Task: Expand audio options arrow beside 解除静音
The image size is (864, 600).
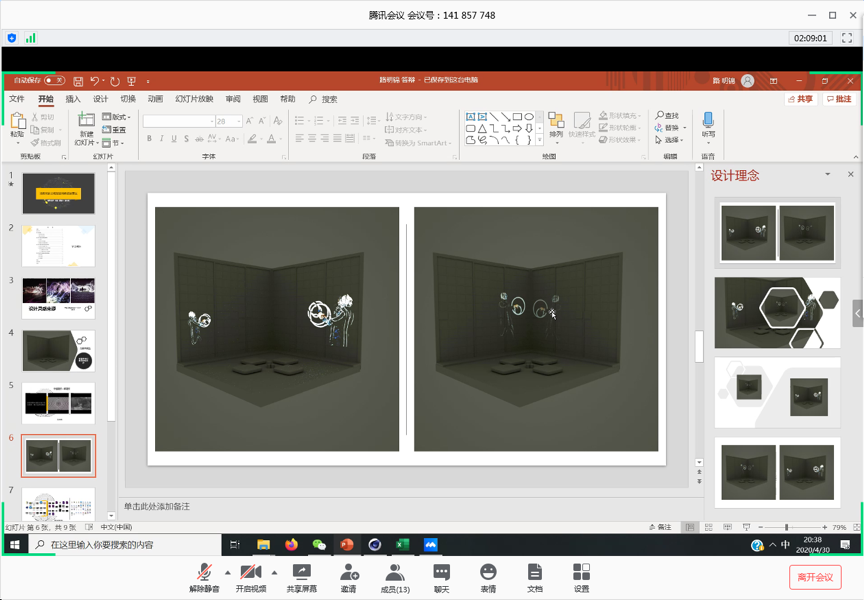Action: click(x=227, y=573)
